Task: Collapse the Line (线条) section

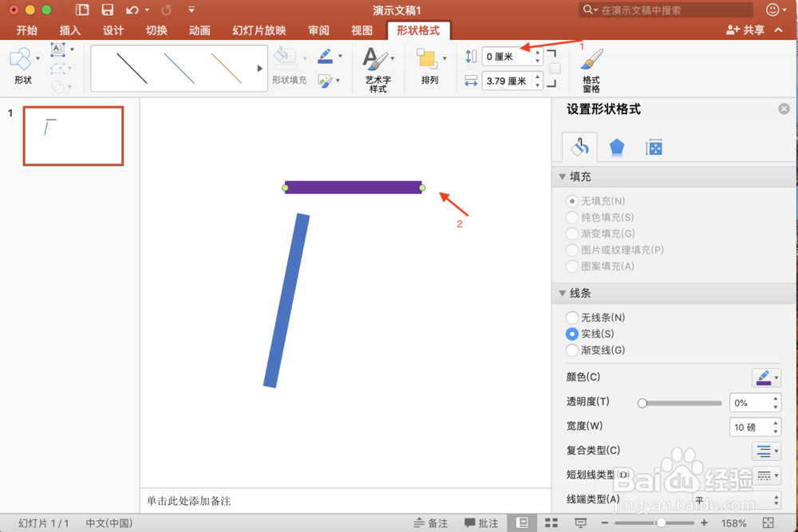Action: coord(563,293)
